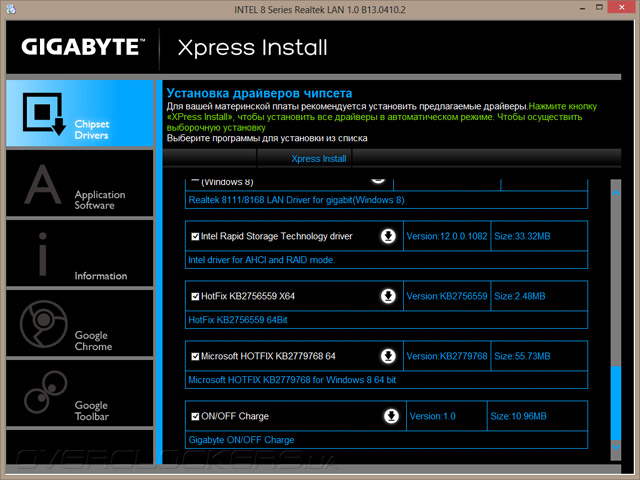Open the Google Chrome install section

coord(80,324)
